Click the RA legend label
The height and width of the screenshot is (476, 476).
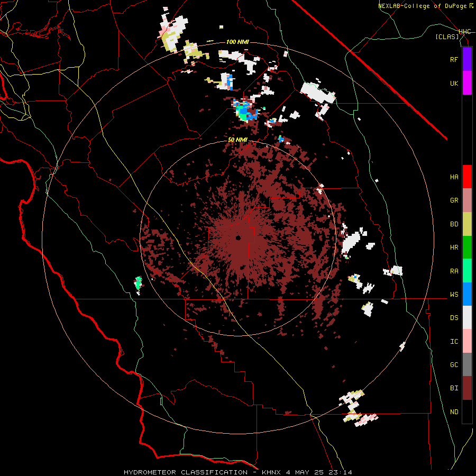point(454,271)
